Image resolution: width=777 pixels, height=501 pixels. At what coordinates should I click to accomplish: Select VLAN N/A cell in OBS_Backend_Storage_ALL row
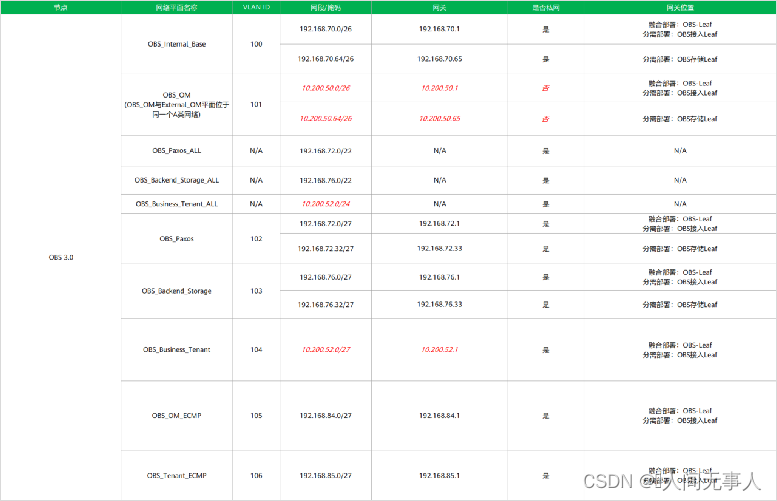coord(256,180)
